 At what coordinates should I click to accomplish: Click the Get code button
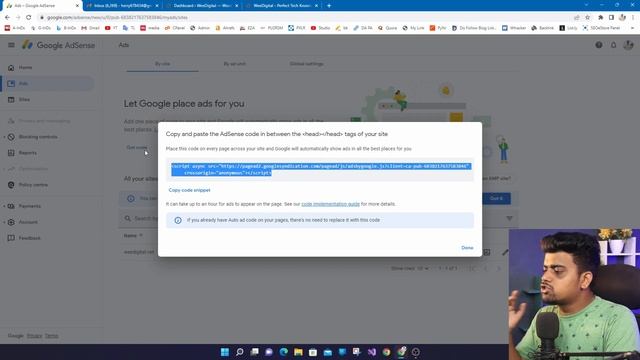(137, 147)
